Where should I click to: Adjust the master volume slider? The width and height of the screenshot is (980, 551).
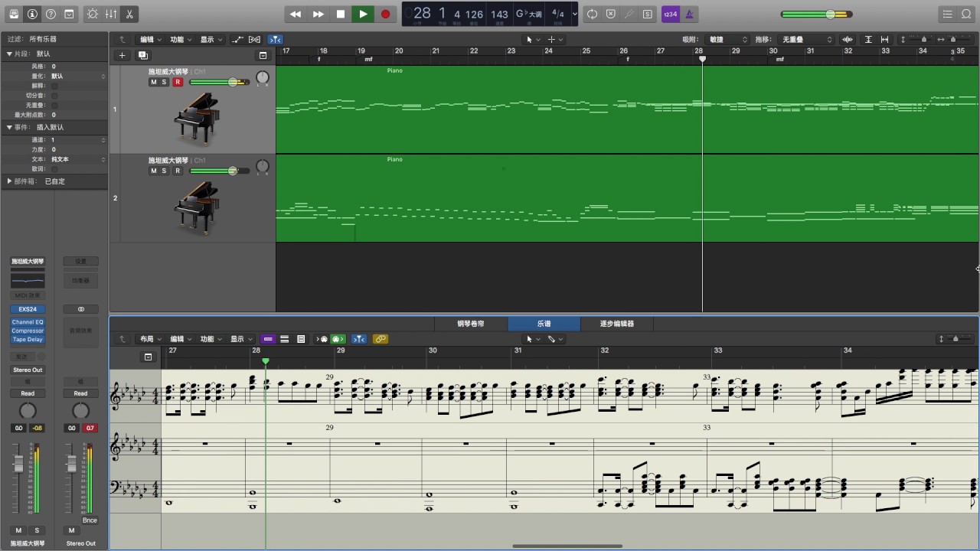(830, 15)
